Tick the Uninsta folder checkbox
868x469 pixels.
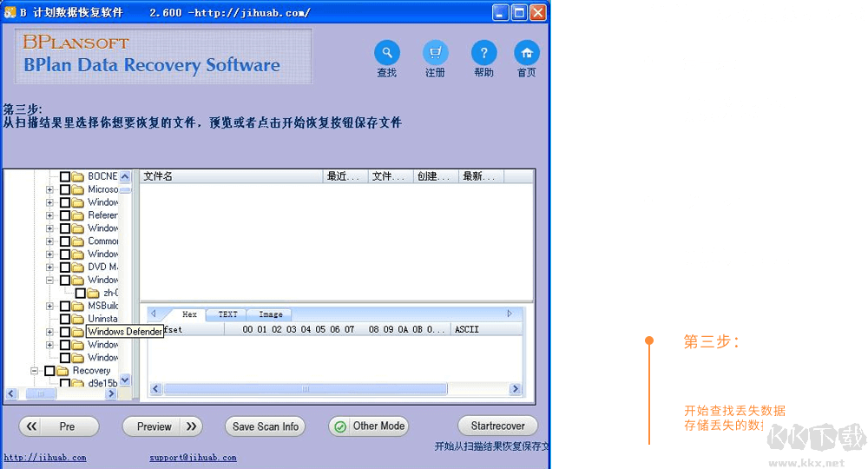65,319
